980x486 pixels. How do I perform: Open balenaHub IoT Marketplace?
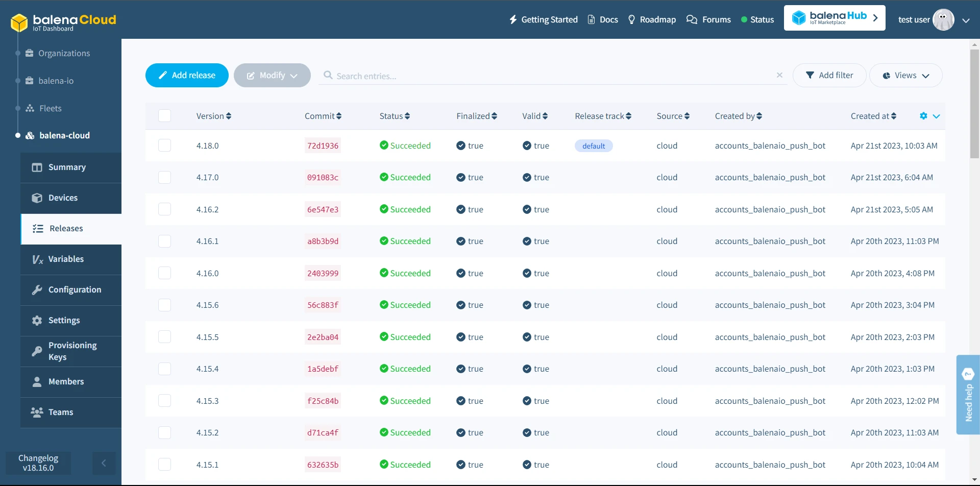(834, 18)
